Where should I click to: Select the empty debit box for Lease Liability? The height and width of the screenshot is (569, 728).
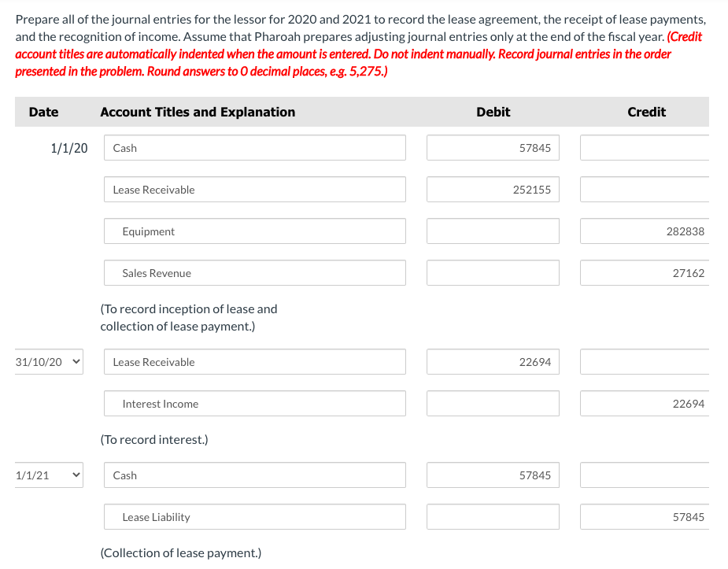(492, 517)
